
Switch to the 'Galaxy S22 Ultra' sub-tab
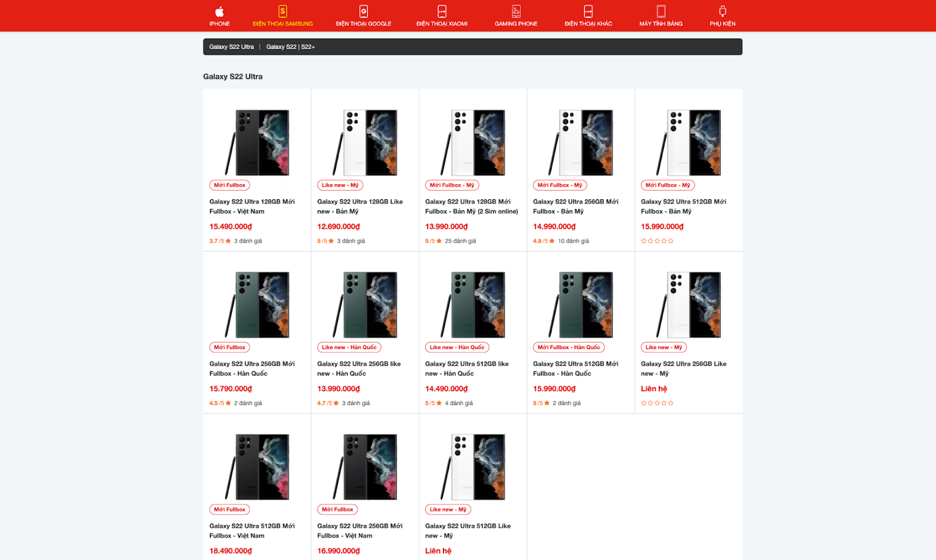pos(232,47)
